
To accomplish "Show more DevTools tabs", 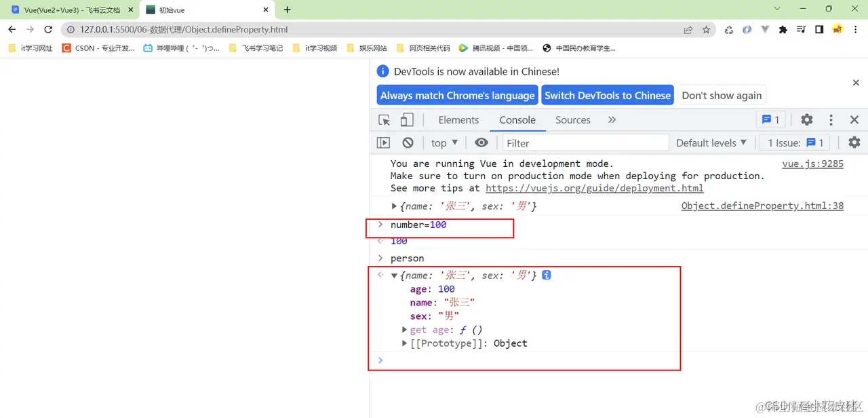I will point(612,120).
